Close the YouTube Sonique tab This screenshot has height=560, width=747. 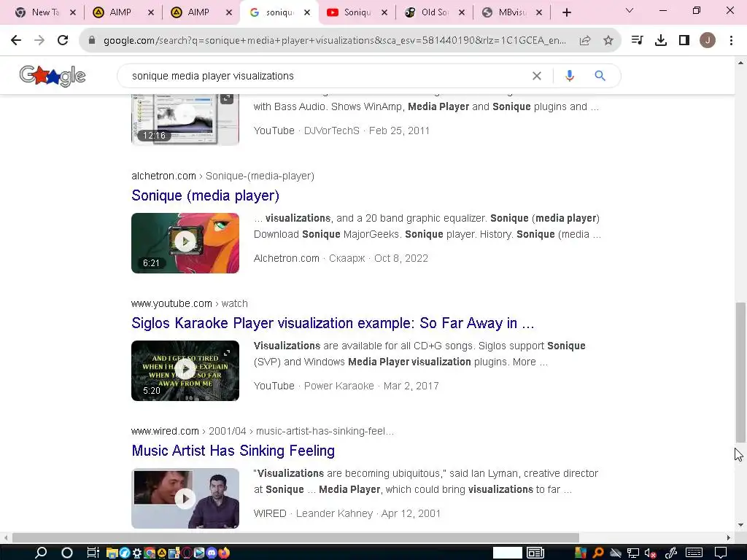coord(384,13)
